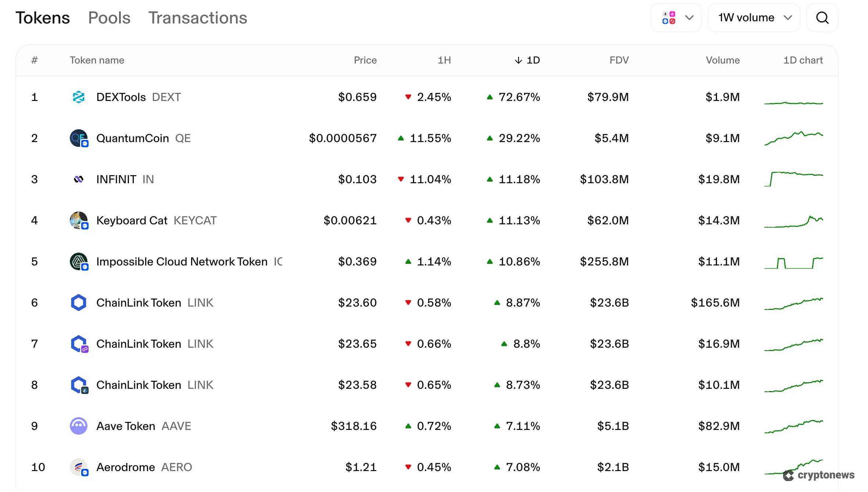
Task: Select the DEXTools token logo
Action: (79, 97)
